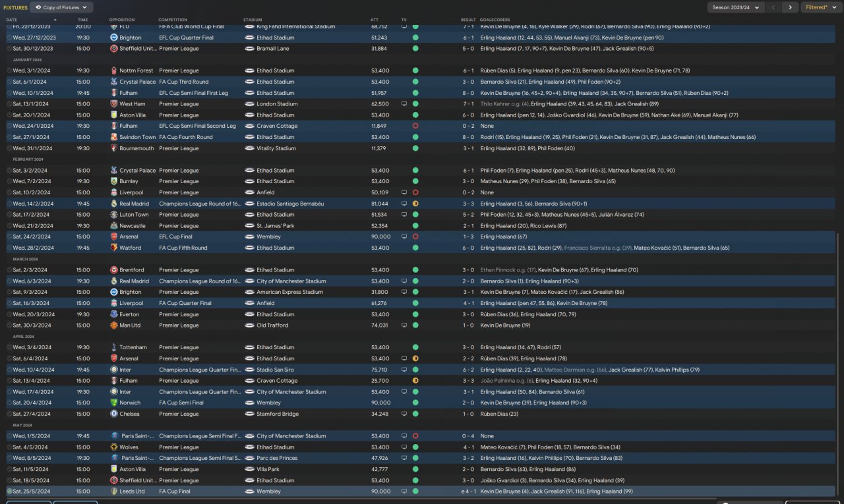
Task: Open the Estadio Santiago Bernabéu stadium link
Action: [290, 204]
